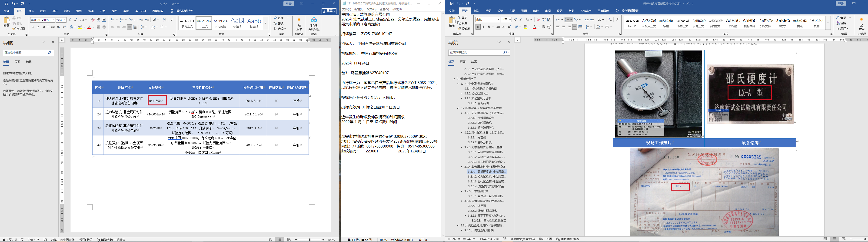Go to 3.2.4.2 拉力试验机 heading

click(x=487, y=177)
